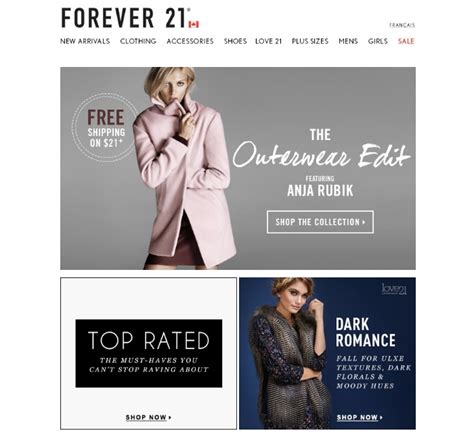Open the Clothing menu
Screen dimensions: 474x435
[x=138, y=41]
